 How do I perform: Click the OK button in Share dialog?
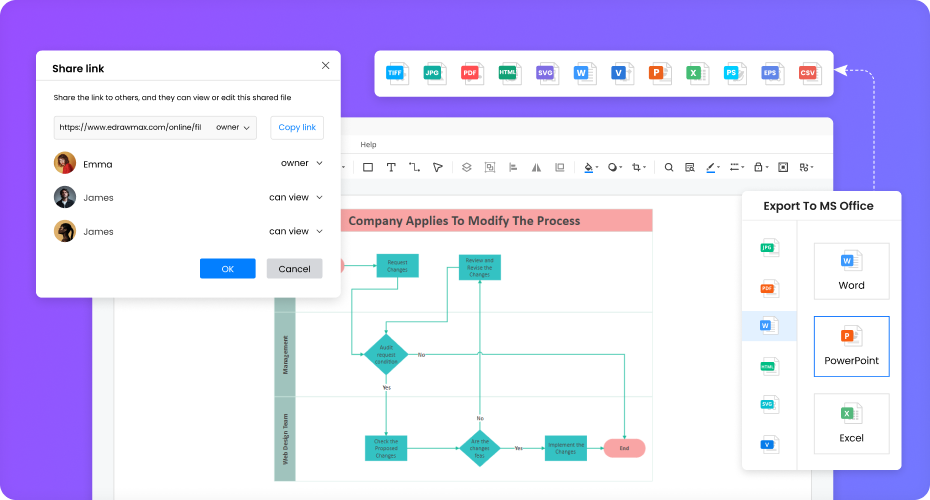[227, 269]
